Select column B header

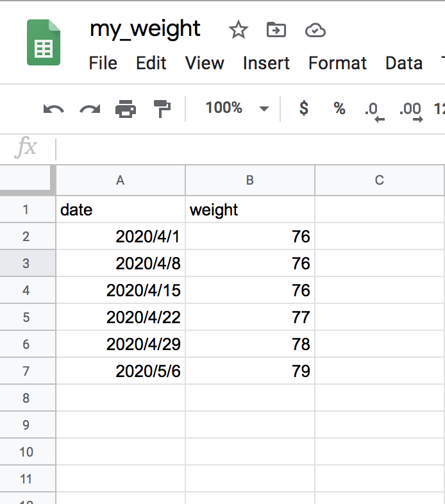[x=250, y=180]
